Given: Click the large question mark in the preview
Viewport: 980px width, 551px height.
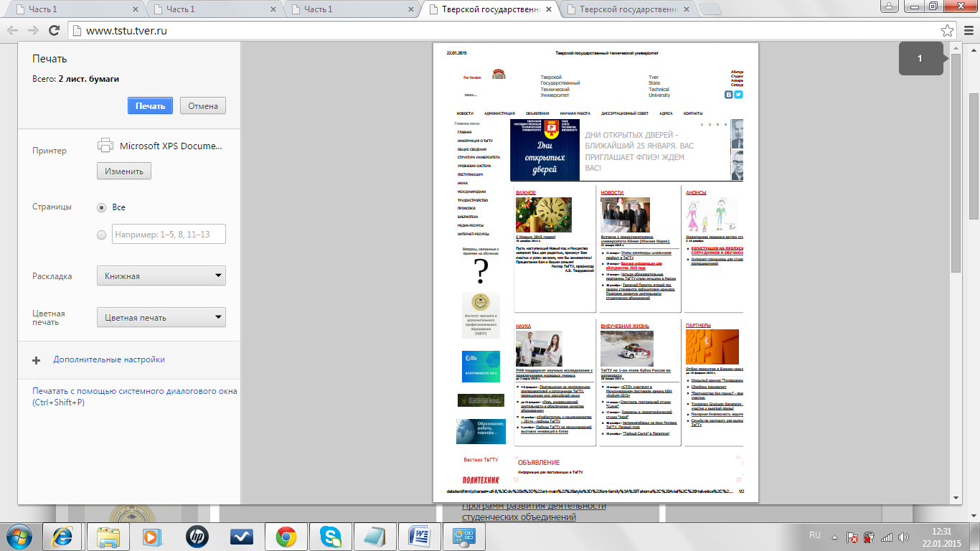Looking at the screenshot, I should [481, 271].
